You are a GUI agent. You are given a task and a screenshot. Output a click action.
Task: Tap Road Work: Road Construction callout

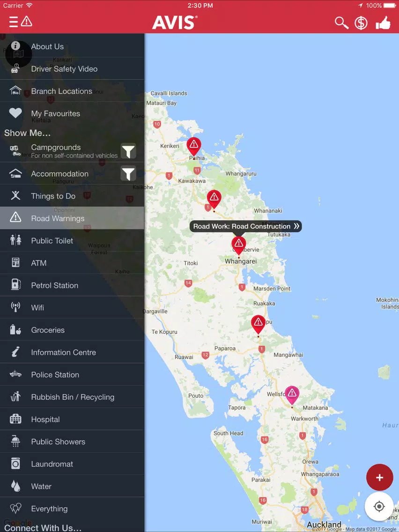pos(246,226)
